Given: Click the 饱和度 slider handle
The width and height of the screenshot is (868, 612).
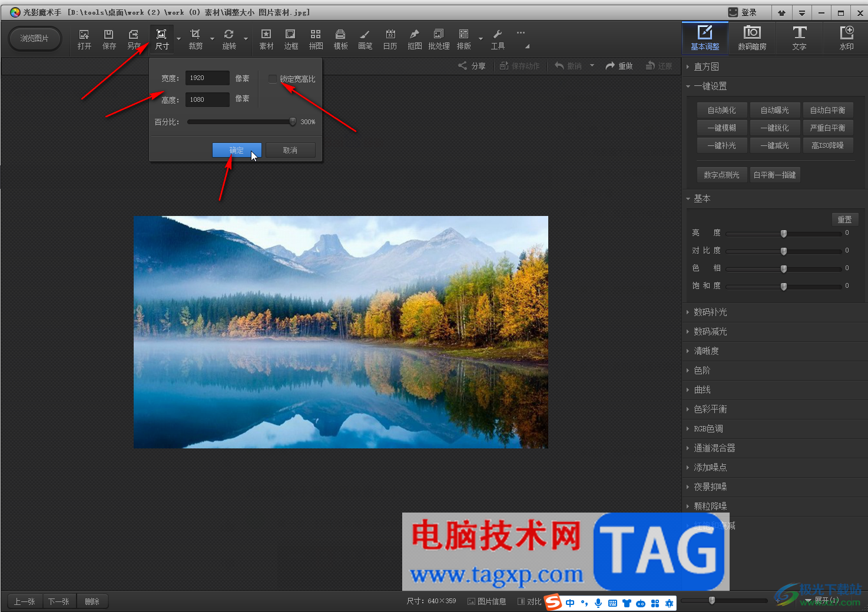Looking at the screenshot, I should 784,287.
